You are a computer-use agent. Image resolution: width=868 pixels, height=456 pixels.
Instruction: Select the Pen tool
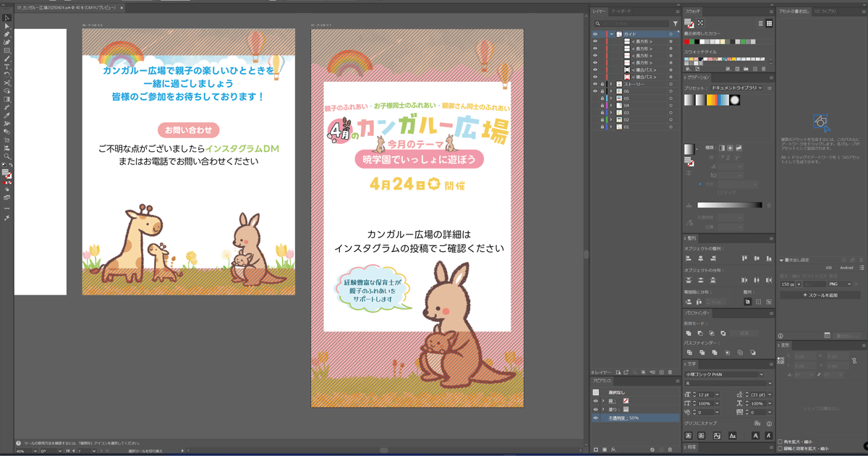pos(7,34)
